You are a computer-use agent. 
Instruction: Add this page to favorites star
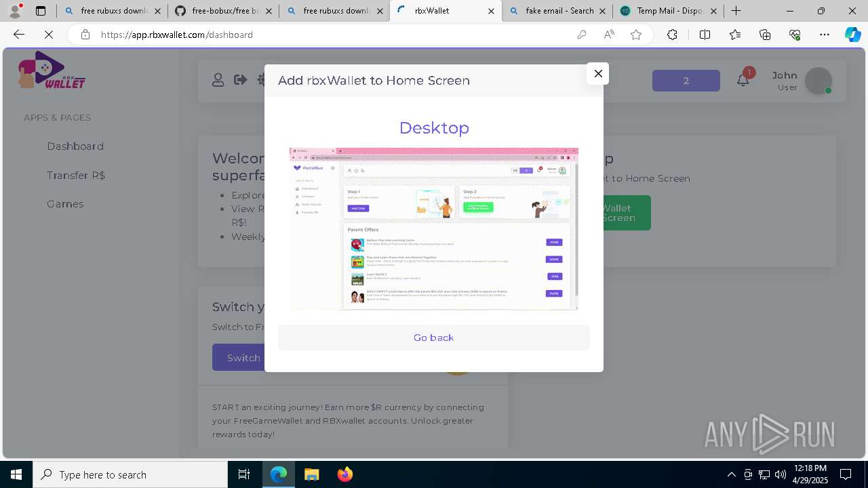point(636,35)
